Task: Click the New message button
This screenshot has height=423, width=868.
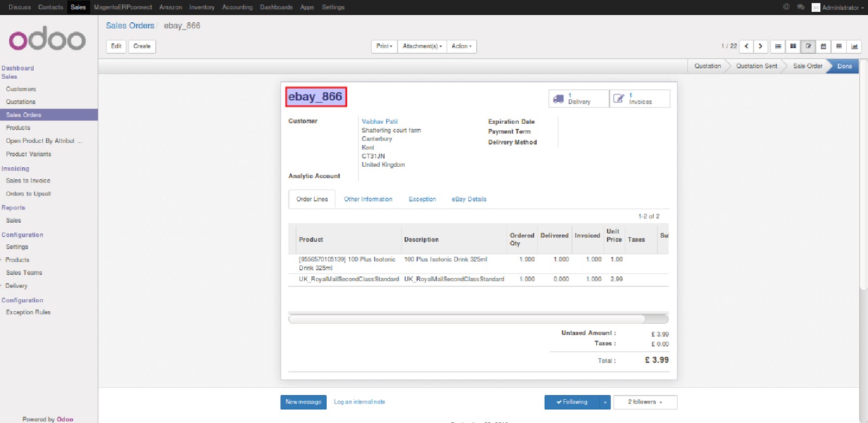Action: click(x=303, y=402)
